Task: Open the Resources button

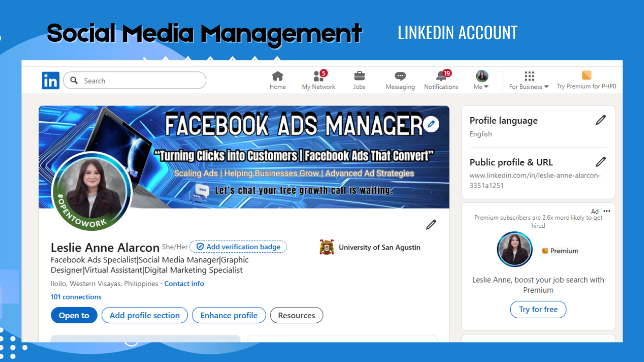Action: [x=296, y=315]
